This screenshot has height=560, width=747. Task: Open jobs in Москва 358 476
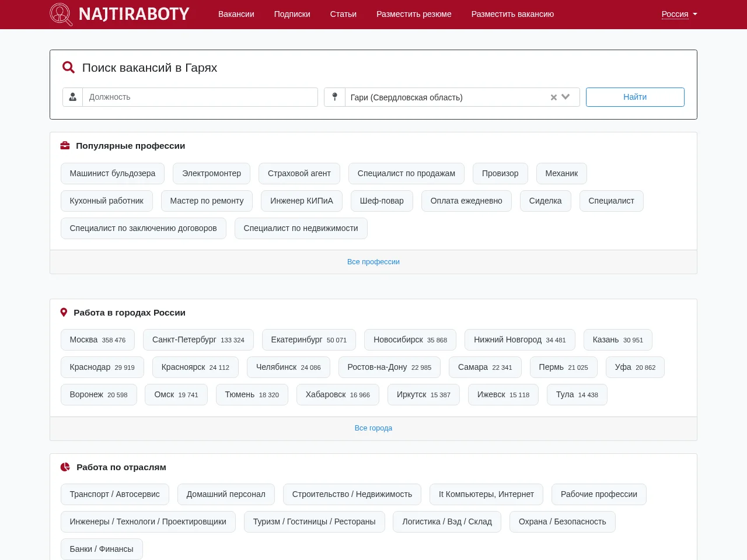(97, 339)
